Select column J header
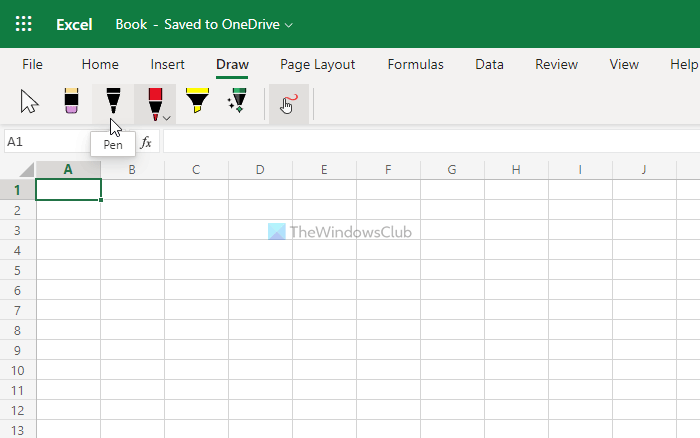 pos(644,170)
